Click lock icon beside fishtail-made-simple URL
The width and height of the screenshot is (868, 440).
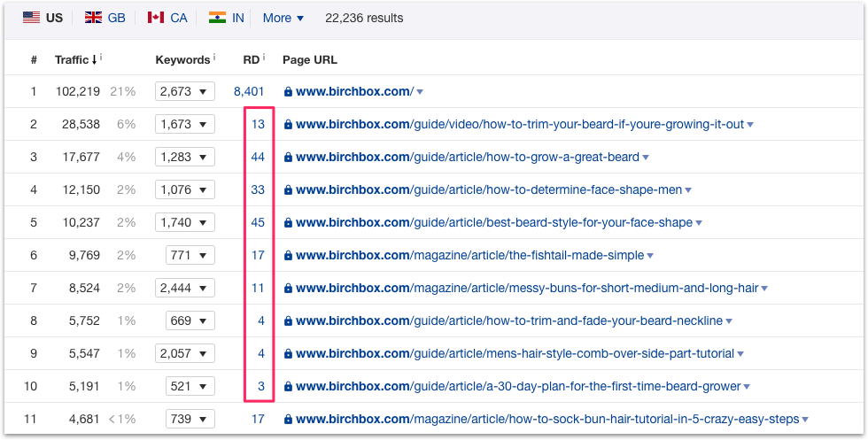(x=288, y=256)
